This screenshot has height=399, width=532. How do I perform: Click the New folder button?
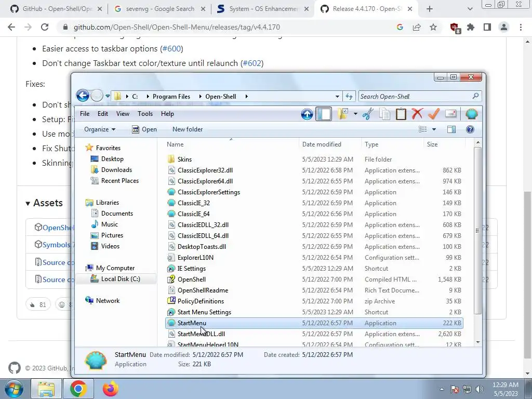187,129
